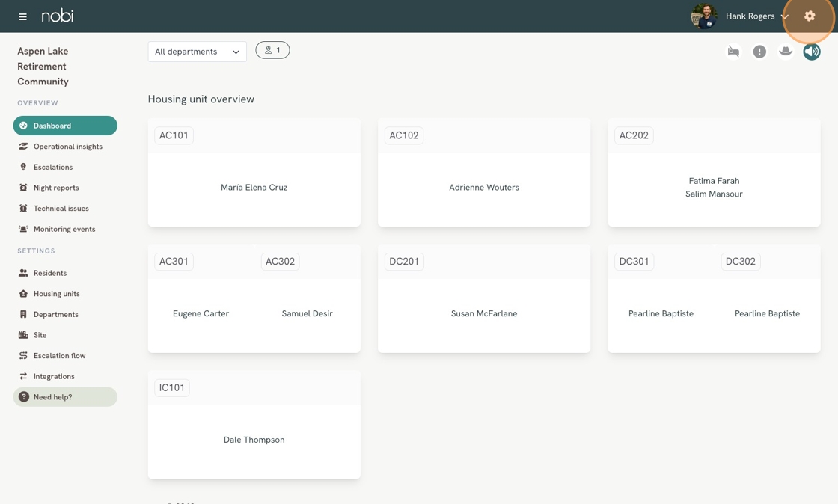Click the crossed-out bed filter icon
Screen dimensions: 838x504
click(733, 52)
